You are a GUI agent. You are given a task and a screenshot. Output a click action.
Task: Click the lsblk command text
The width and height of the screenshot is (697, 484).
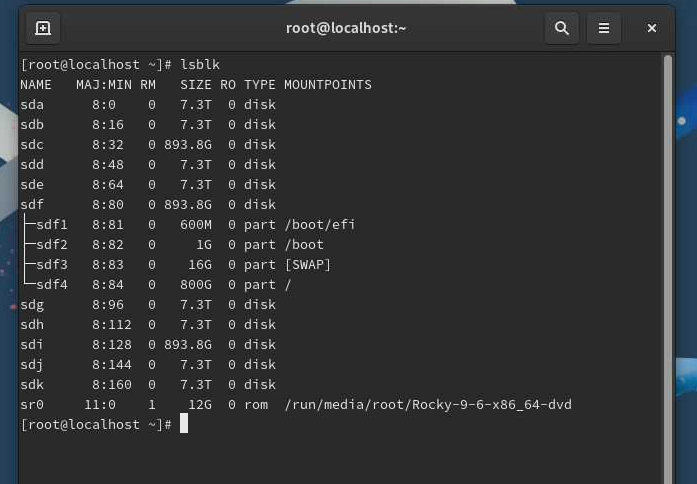pyautogui.click(x=200, y=65)
